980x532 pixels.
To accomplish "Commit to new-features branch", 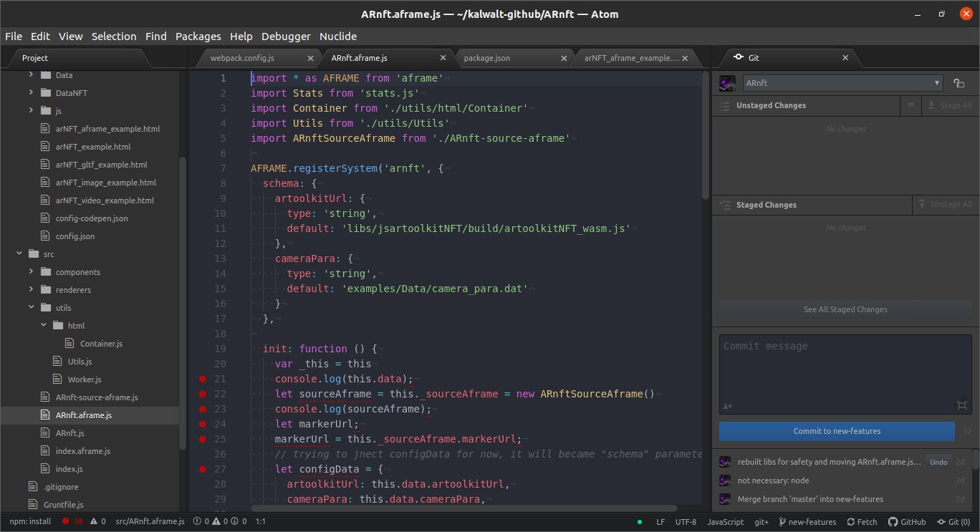I will coord(837,431).
